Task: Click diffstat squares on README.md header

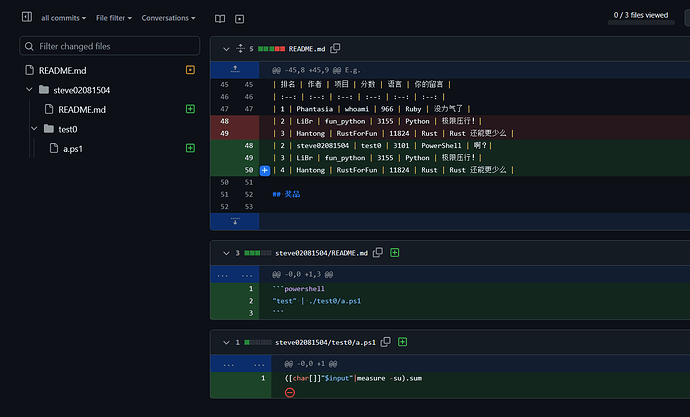Action: 272,49
